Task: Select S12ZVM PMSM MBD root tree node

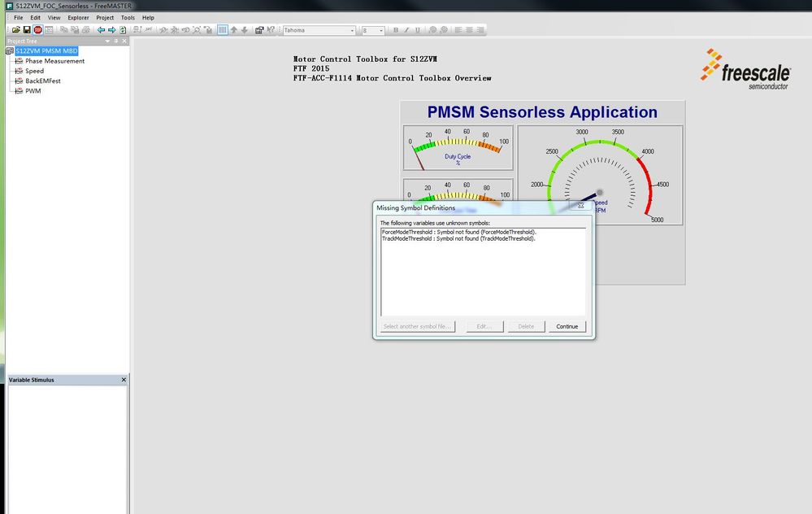Action: 46,50
